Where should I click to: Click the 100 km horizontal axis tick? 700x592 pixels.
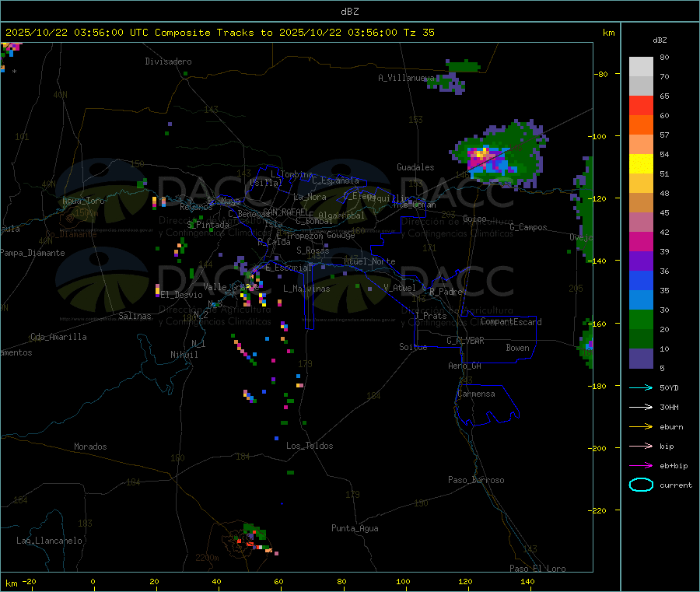pyautogui.click(x=403, y=581)
